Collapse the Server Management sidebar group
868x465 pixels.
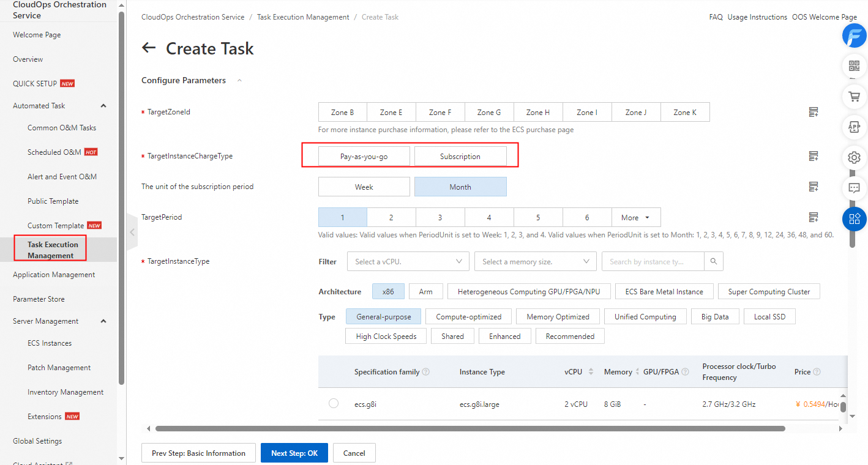(x=103, y=321)
